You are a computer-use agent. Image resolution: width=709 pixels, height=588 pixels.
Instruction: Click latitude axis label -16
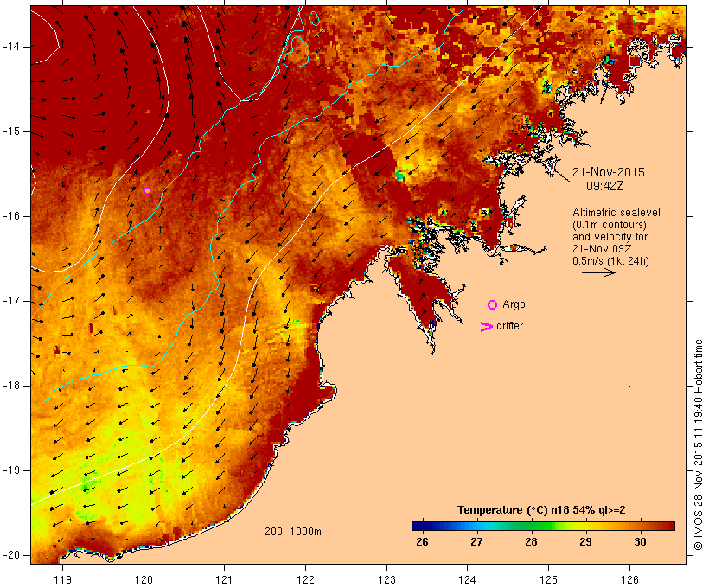(x=11, y=216)
